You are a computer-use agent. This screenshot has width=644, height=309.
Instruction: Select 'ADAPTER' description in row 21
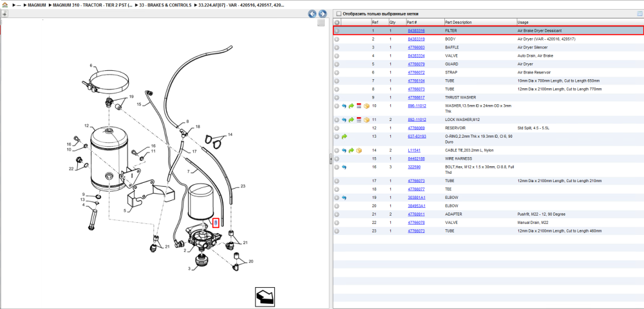point(453,214)
